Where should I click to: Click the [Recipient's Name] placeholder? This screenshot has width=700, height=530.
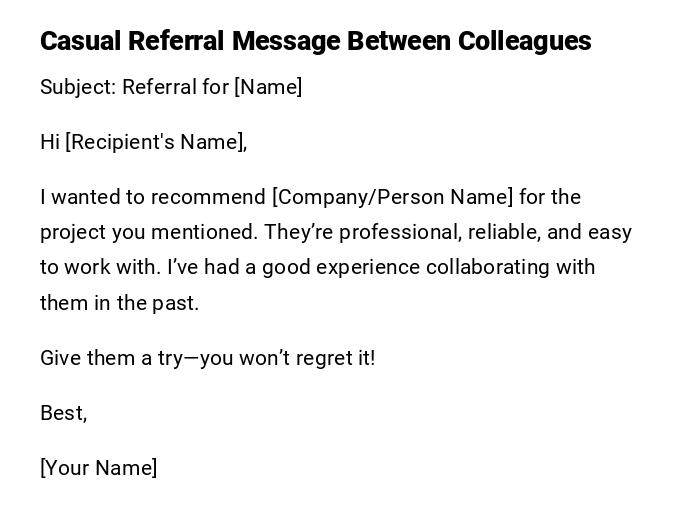point(156,142)
